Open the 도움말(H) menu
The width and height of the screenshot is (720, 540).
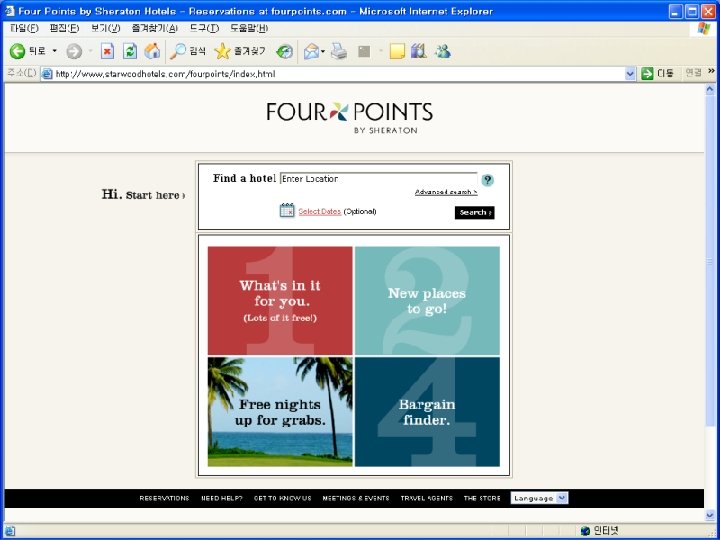(249, 28)
